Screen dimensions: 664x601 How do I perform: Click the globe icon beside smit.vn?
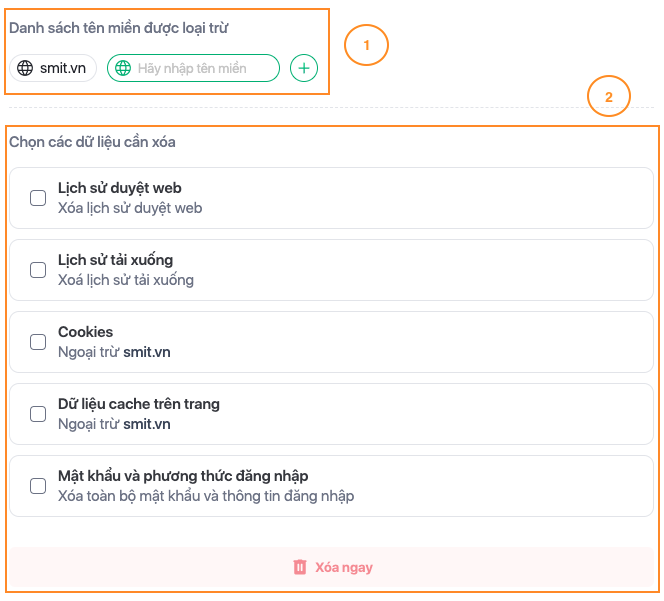pyautogui.click(x=26, y=68)
